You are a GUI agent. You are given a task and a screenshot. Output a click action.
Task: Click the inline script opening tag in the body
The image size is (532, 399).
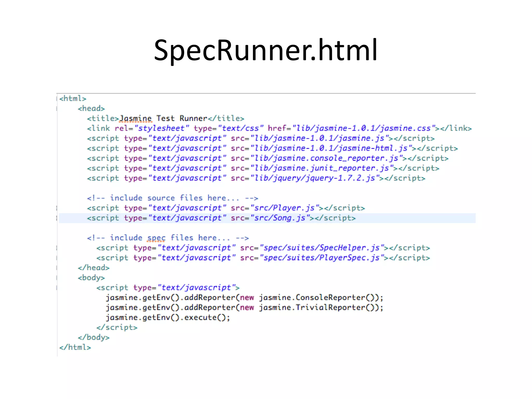pos(168,288)
